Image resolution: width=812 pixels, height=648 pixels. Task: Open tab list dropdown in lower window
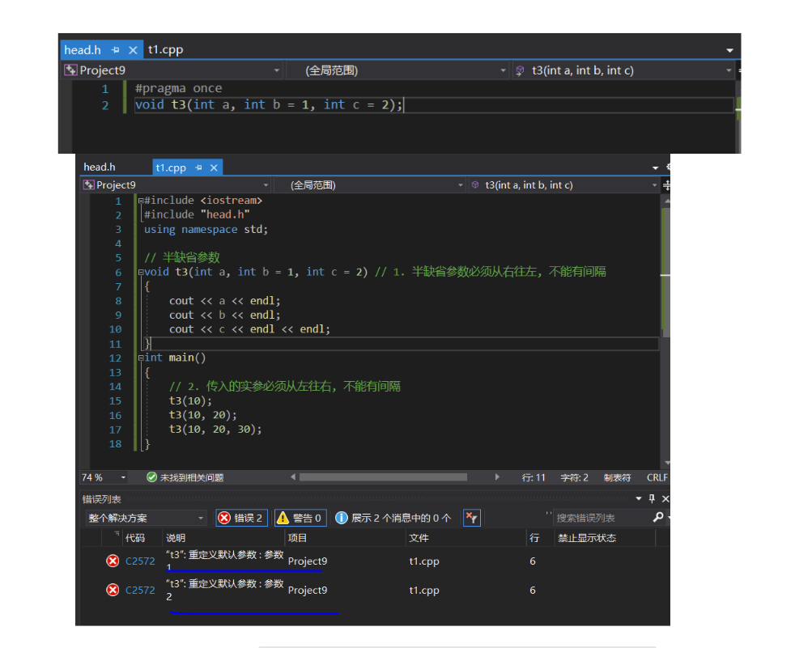tap(655, 167)
